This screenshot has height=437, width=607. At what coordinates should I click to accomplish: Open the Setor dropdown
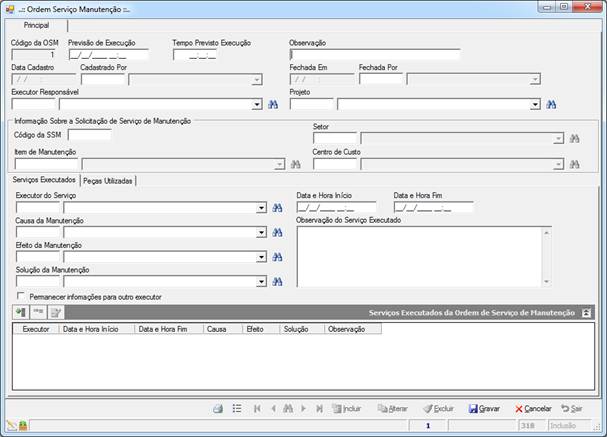(558, 139)
